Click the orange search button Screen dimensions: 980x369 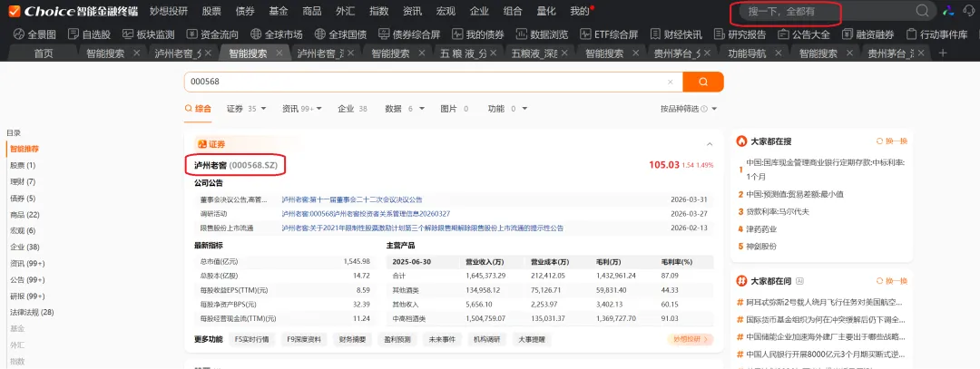[703, 82]
